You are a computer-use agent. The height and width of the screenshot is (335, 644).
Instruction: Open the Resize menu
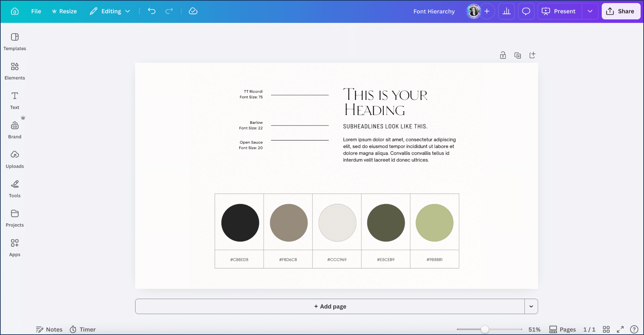[x=64, y=11]
